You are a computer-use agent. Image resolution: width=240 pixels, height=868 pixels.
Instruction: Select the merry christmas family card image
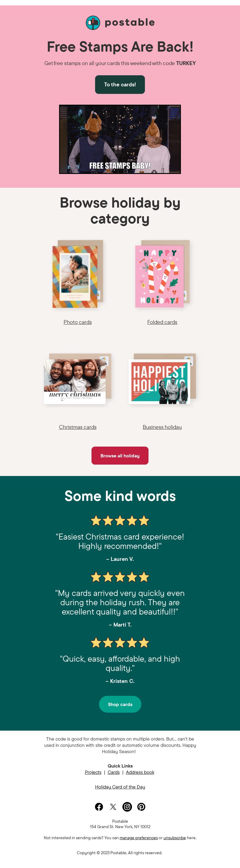coord(77,379)
